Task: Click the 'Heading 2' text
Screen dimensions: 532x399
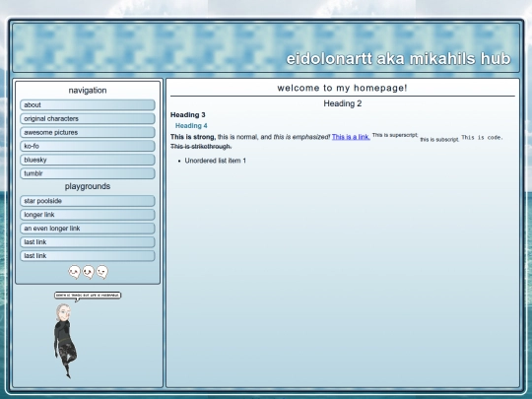Action: click(342, 103)
